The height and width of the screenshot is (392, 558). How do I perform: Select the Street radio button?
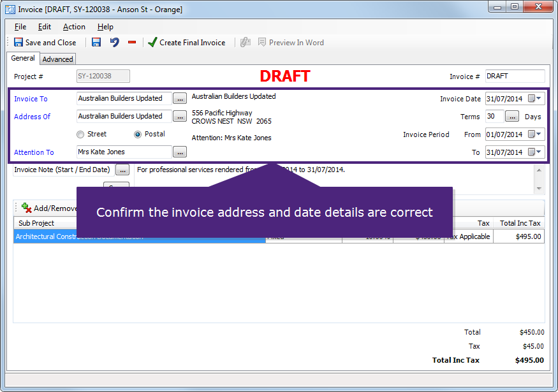pyautogui.click(x=81, y=134)
